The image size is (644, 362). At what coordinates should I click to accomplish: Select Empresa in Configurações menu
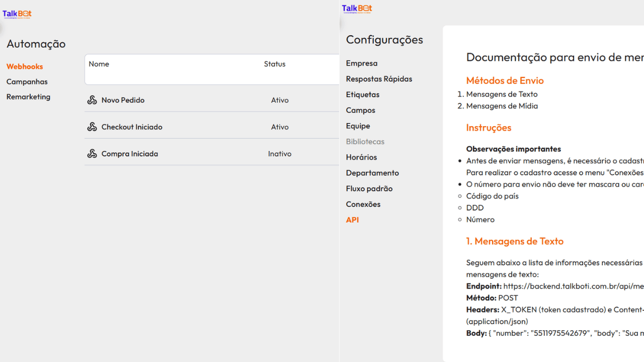(x=362, y=63)
